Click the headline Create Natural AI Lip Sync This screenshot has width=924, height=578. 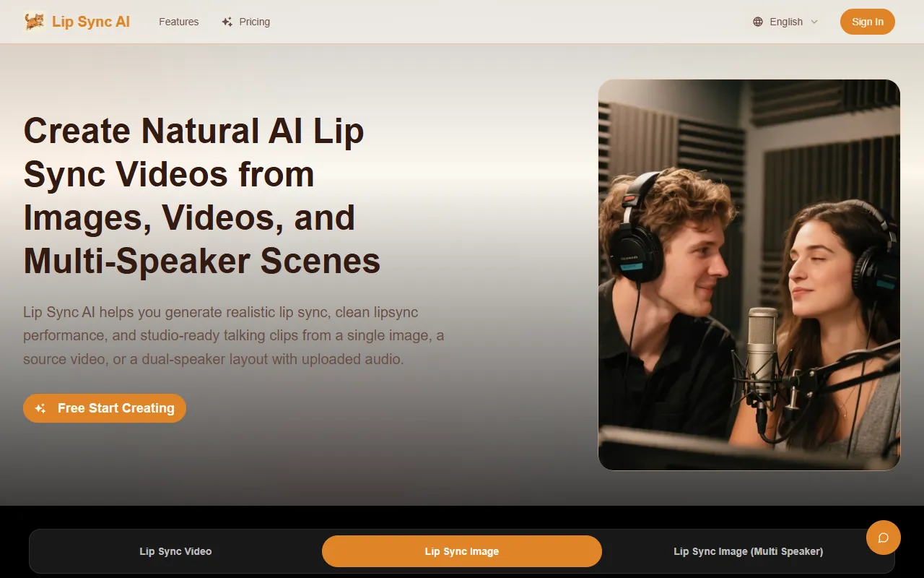click(202, 196)
